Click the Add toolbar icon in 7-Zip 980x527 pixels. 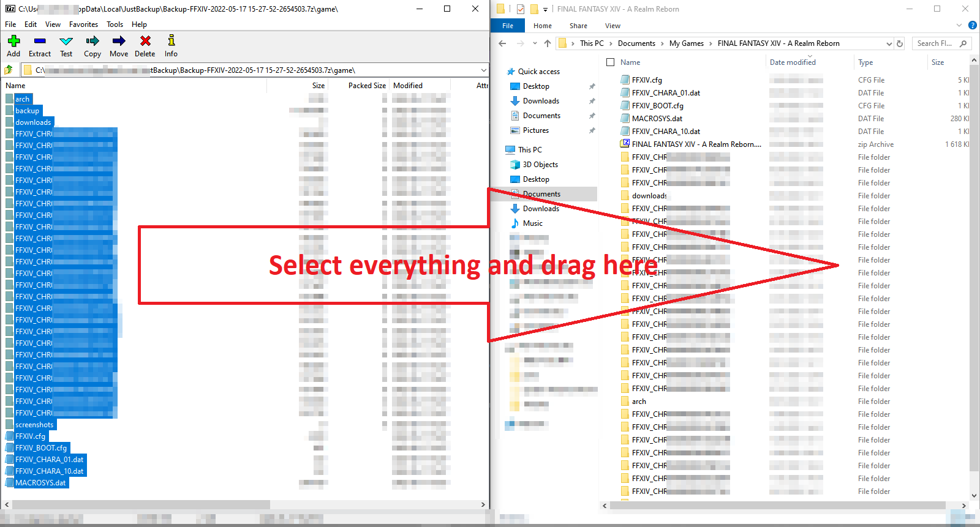pos(13,41)
